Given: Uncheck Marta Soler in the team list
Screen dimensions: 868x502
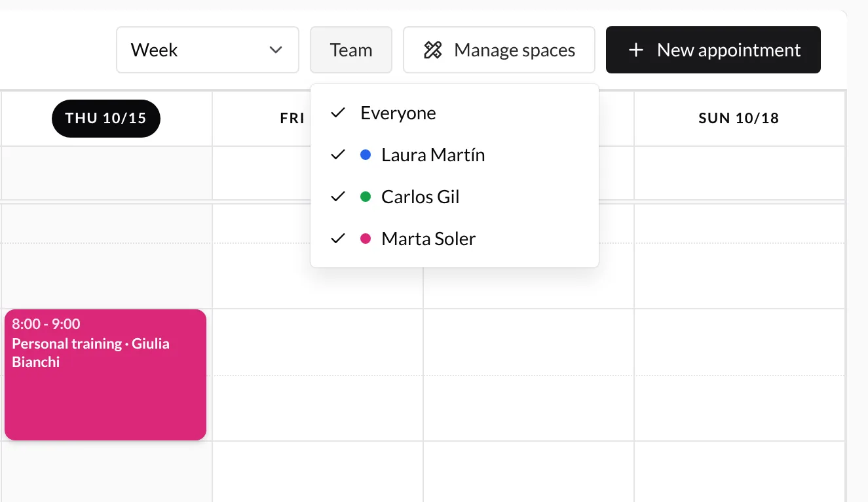Looking at the screenshot, I should tap(455, 239).
